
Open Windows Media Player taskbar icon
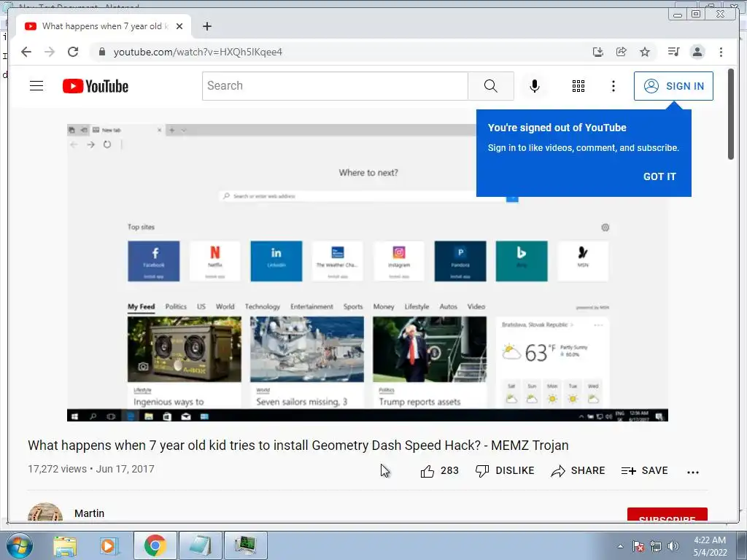point(108,545)
